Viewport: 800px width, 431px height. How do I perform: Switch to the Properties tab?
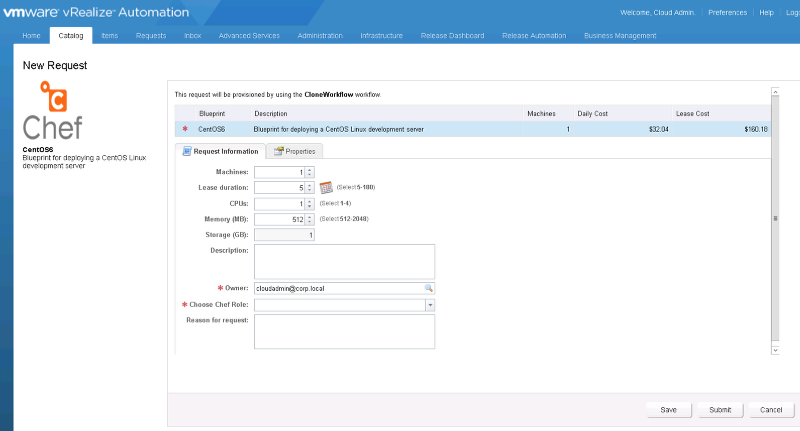click(x=299, y=151)
